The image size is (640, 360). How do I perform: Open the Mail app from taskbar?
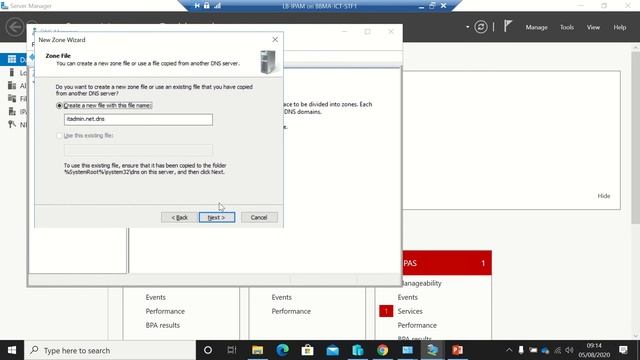(333, 350)
